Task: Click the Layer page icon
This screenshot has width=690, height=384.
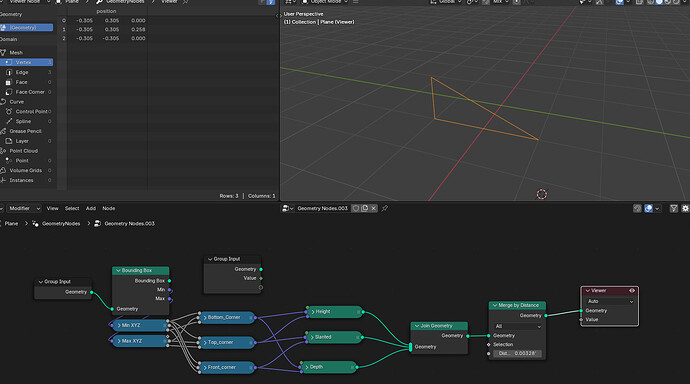Action: tap(9, 141)
